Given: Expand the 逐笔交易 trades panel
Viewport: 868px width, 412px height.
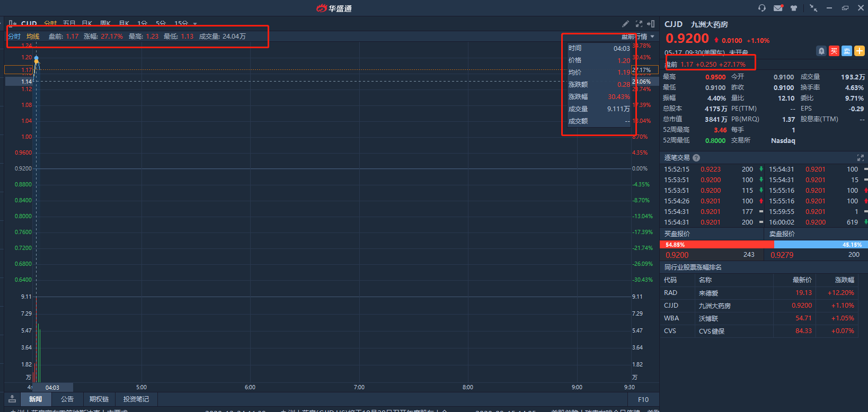Looking at the screenshot, I should click(x=860, y=158).
